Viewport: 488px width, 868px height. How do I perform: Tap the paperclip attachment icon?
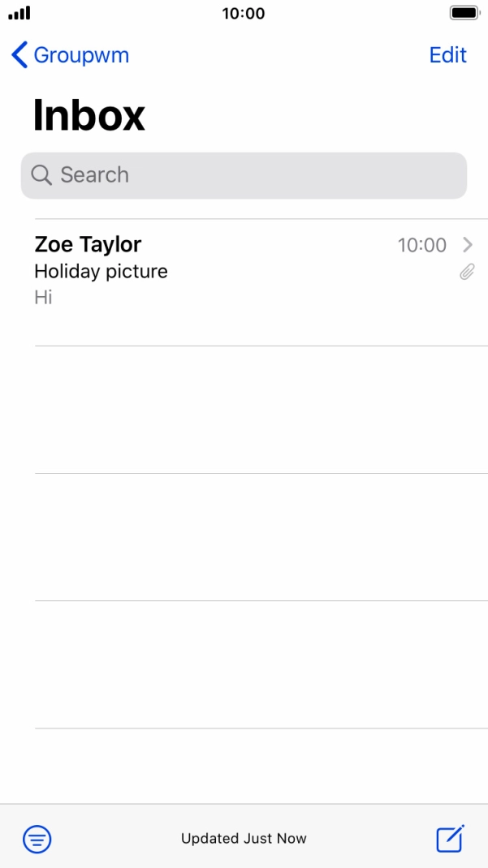(467, 273)
